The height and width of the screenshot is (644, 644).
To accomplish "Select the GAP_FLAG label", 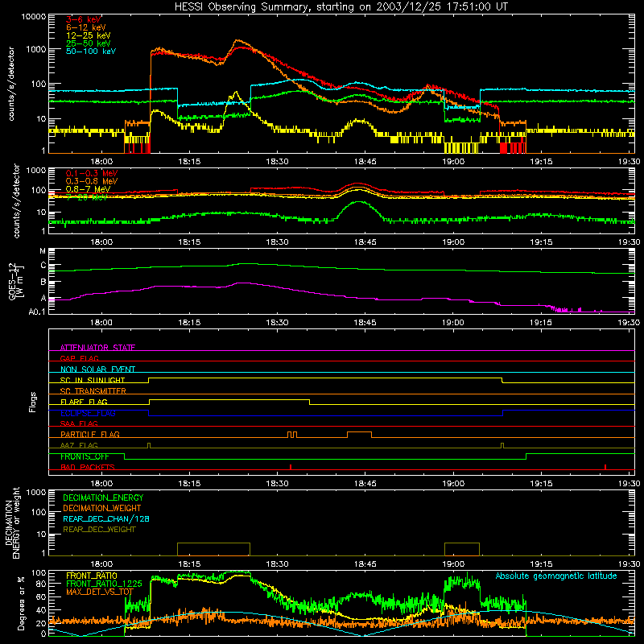I will (x=79, y=358).
